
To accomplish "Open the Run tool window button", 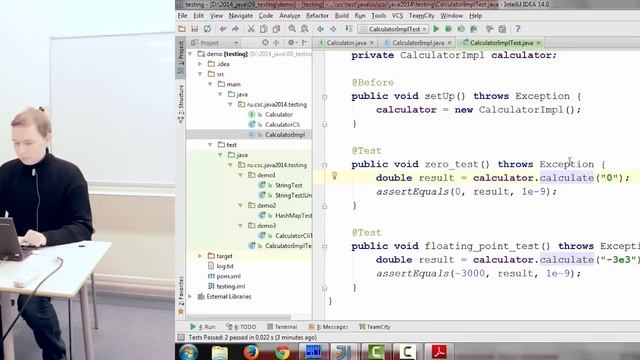I will [203, 327].
